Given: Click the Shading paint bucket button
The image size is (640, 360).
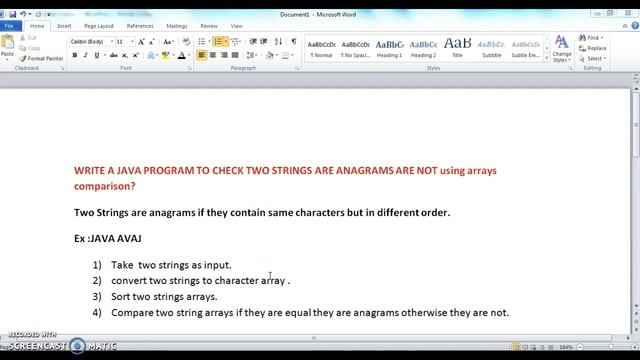Looking at the screenshot, I should [x=269, y=55].
